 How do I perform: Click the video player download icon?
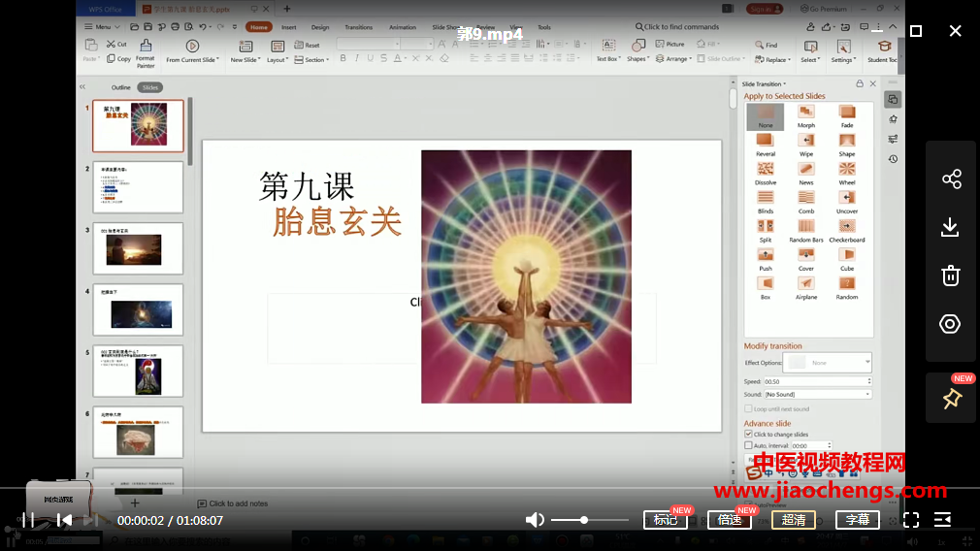tap(951, 227)
